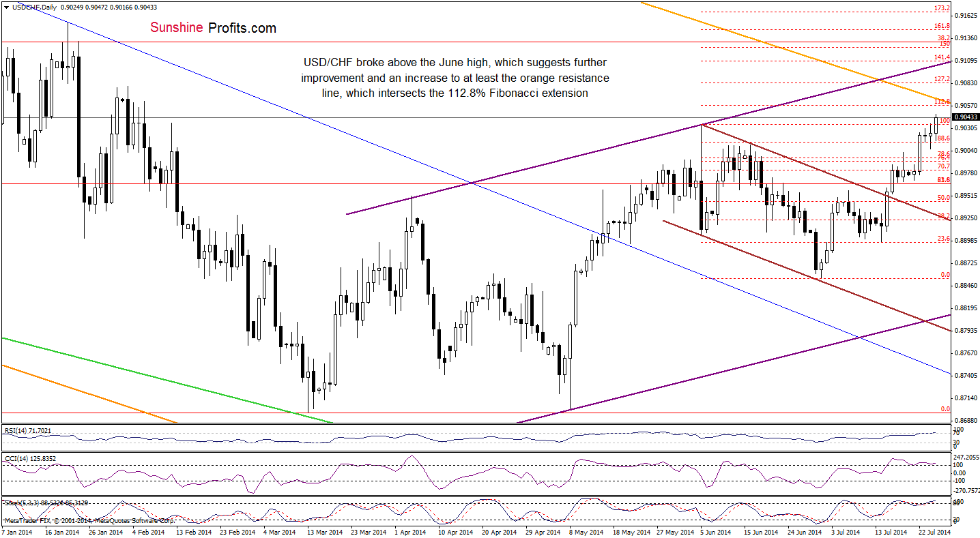Click the 0.90570 price axis label

coord(966,105)
